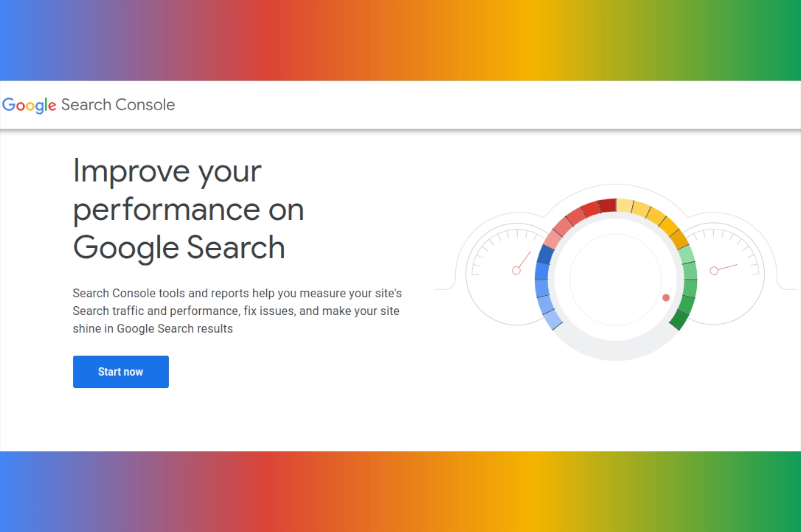This screenshot has width=801, height=532.
Task: Click the light green dial segment
Action: pos(687,254)
